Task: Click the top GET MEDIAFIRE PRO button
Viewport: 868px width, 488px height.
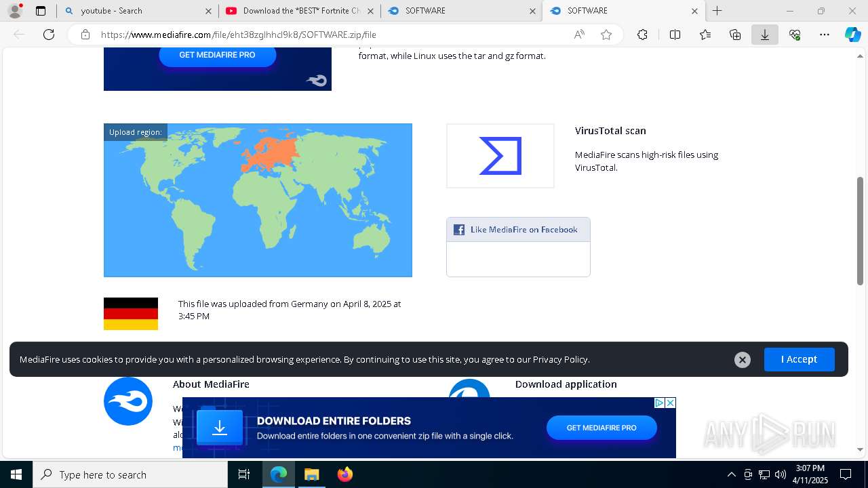Action: 217,55
